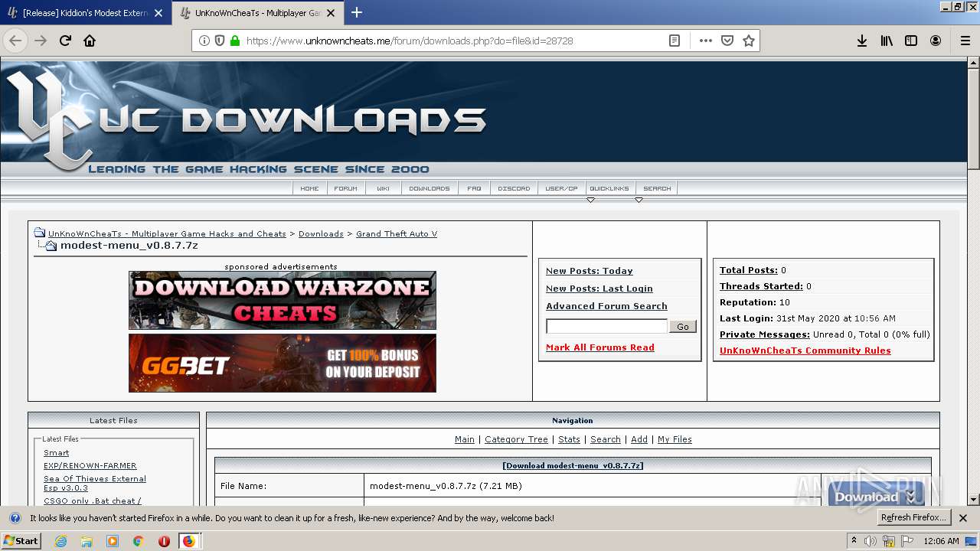Open the USER/CP control panel
980x551 pixels.
[x=561, y=188]
